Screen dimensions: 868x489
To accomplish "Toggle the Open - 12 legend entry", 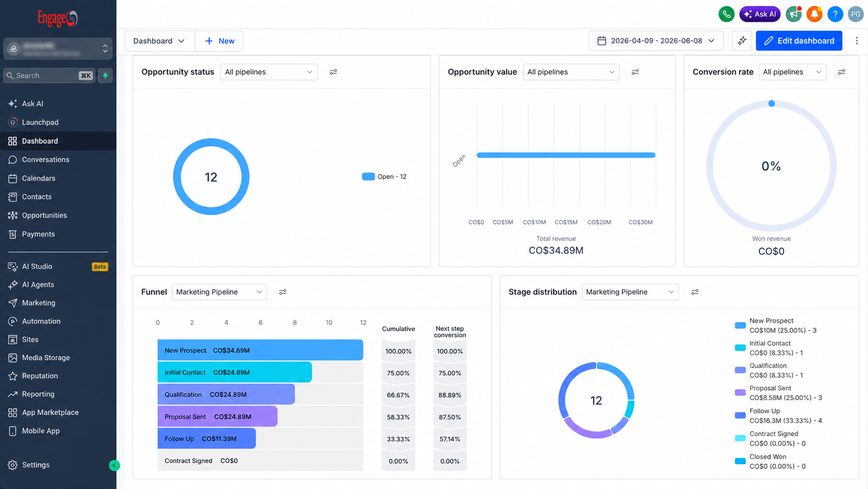I will pyautogui.click(x=384, y=177).
